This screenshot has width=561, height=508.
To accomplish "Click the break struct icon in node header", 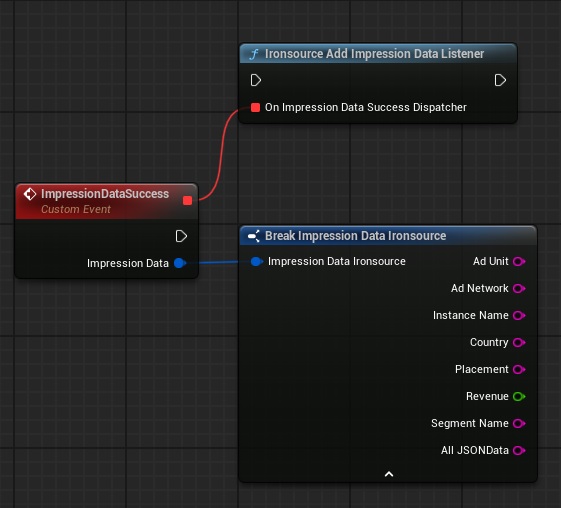I will pos(254,236).
